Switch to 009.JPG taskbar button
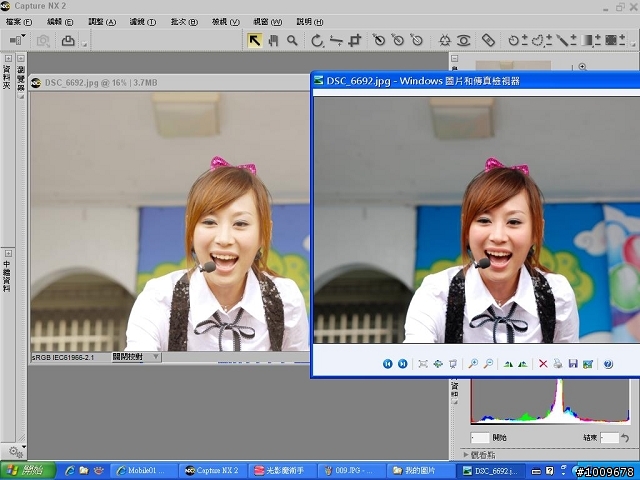 (x=351, y=471)
